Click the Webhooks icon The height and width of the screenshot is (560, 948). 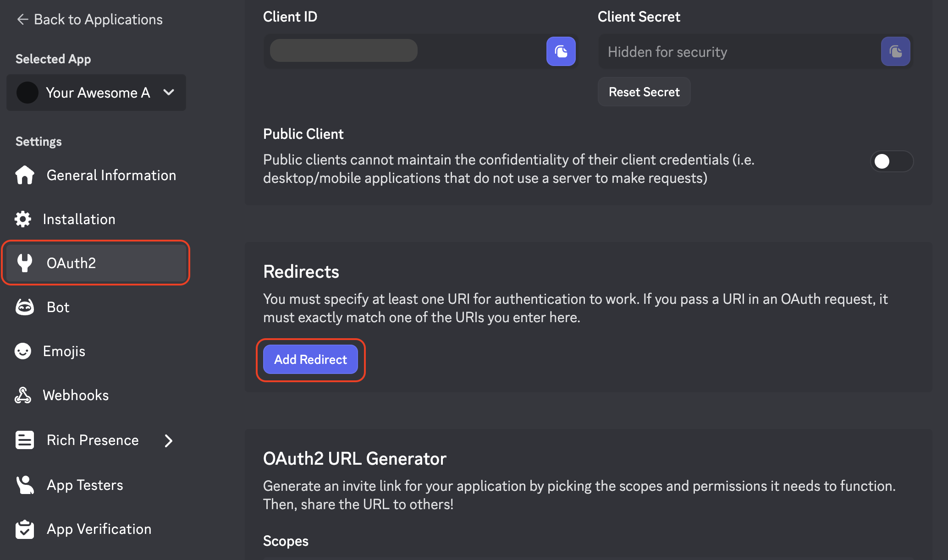pyautogui.click(x=23, y=395)
